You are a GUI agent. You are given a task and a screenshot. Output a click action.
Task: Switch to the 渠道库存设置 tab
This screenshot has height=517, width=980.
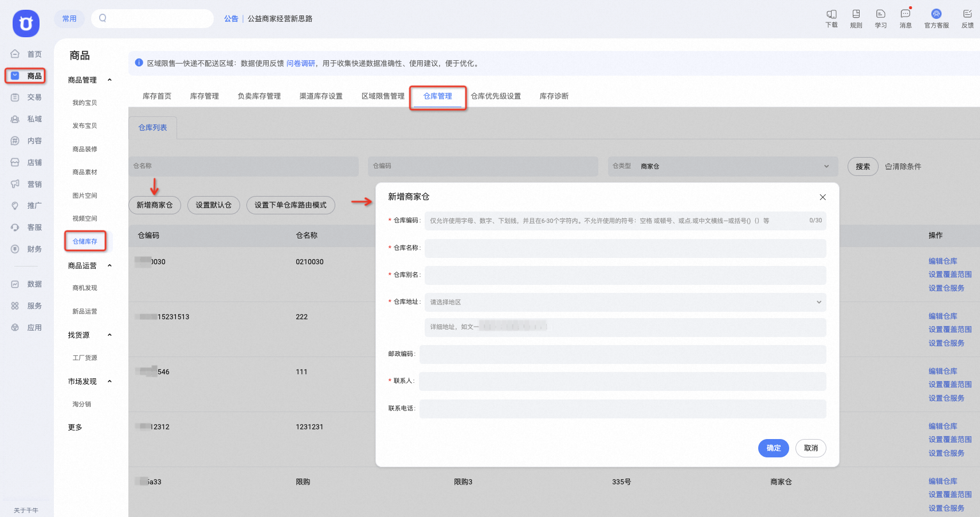321,96
